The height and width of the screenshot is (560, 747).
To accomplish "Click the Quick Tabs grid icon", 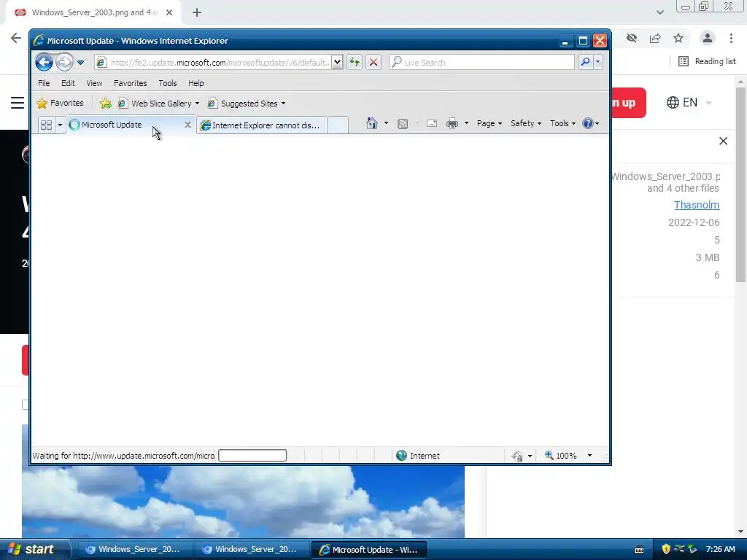I will coord(46,125).
